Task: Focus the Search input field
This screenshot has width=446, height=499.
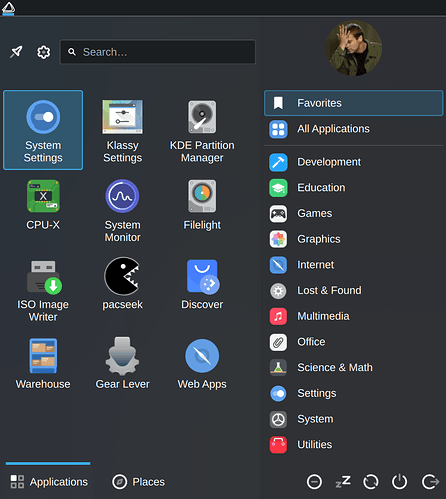Action: 158,52
